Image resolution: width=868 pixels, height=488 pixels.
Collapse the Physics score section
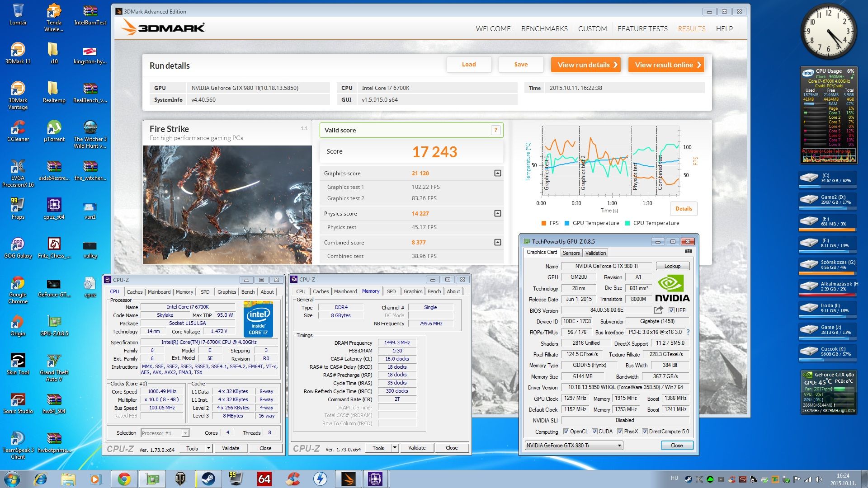(x=497, y=213)
